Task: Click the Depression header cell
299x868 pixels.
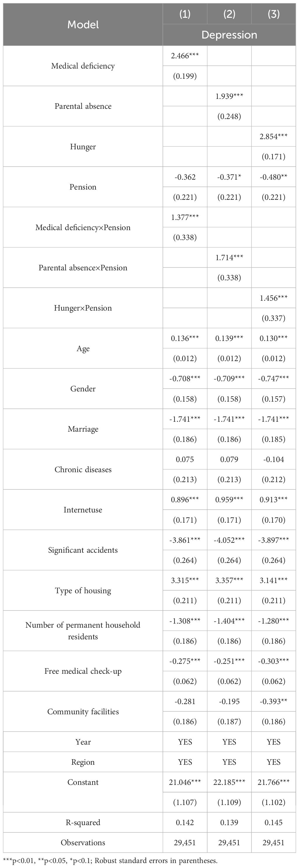Action: (229, 35)
